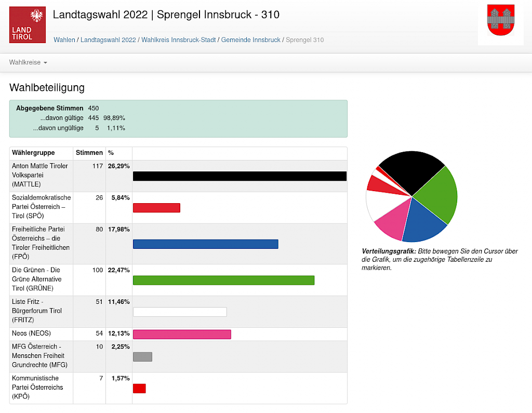Click the pink pie chart slice
This screenshot has height=413, width=532.
coord(394,221)
